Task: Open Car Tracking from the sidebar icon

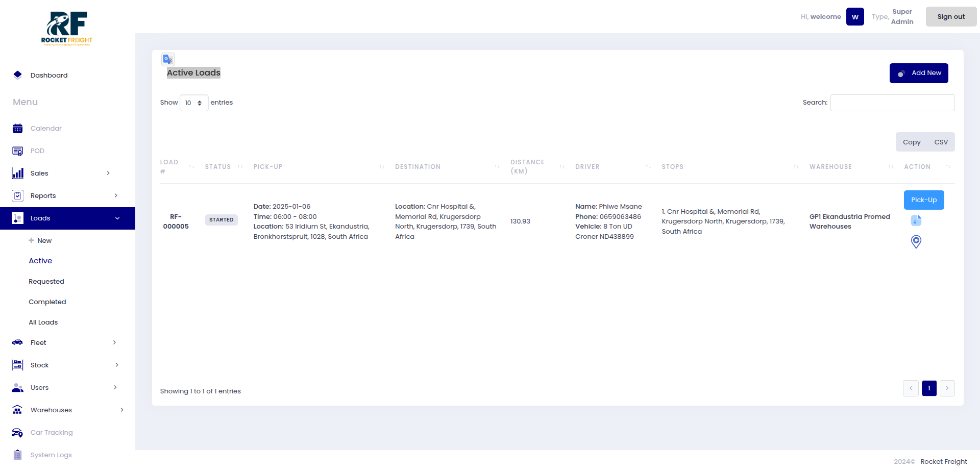Action: pyautogui.click(x=17, y=433)
